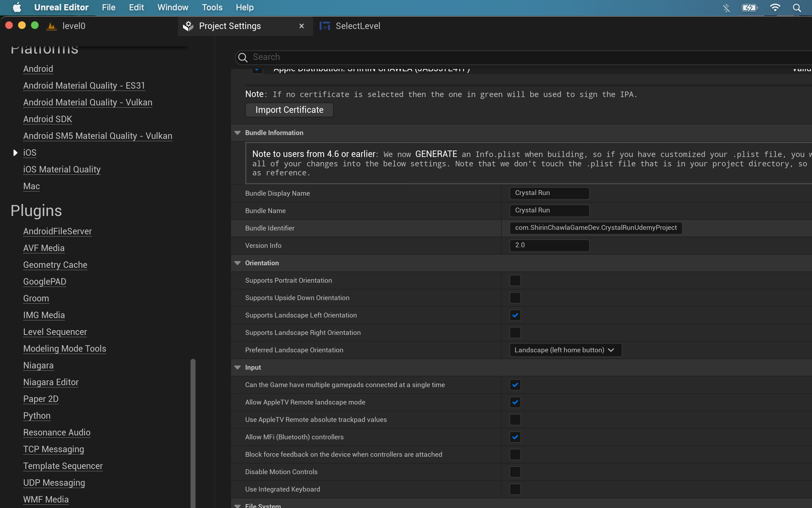Open Mac platform settings

32,186
